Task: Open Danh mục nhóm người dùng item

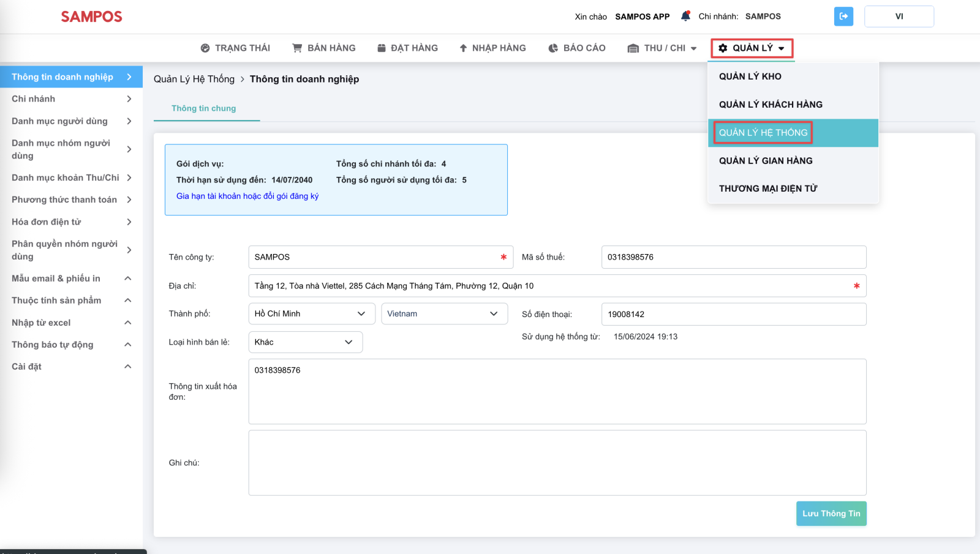Action: point(71,149)
